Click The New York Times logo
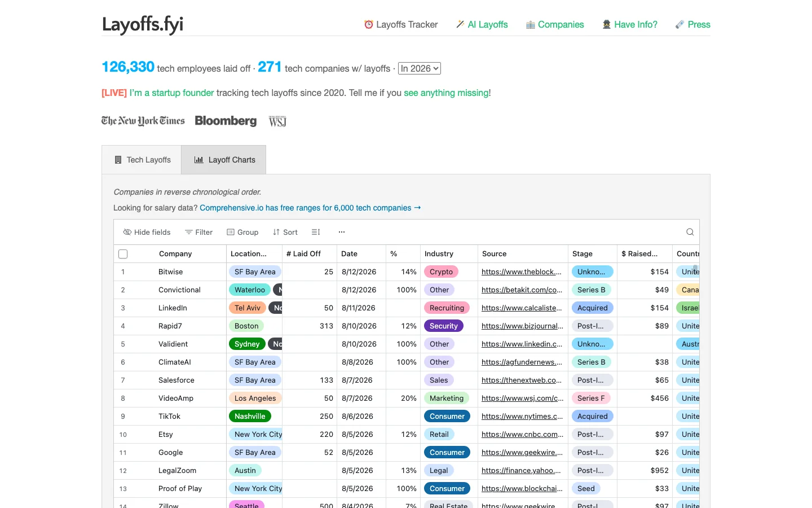The image size is (812, 508). tap(143, 121)
